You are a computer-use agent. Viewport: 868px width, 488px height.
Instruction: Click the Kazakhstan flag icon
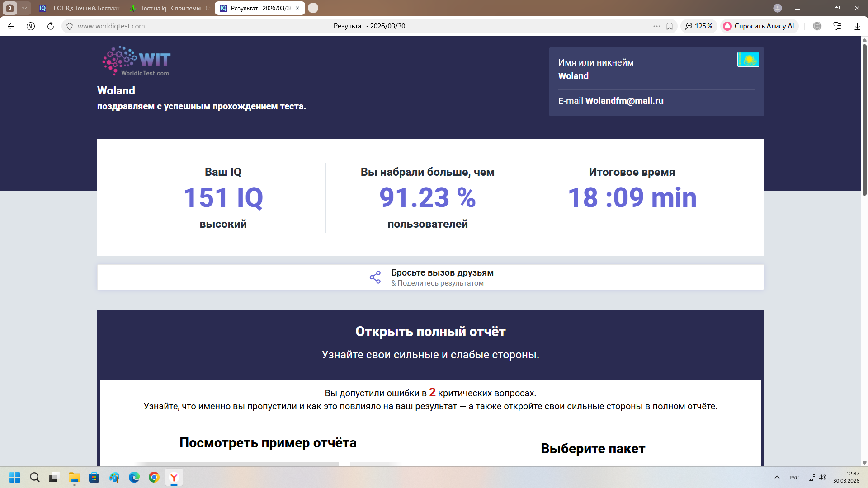click(x=748, y=60)
